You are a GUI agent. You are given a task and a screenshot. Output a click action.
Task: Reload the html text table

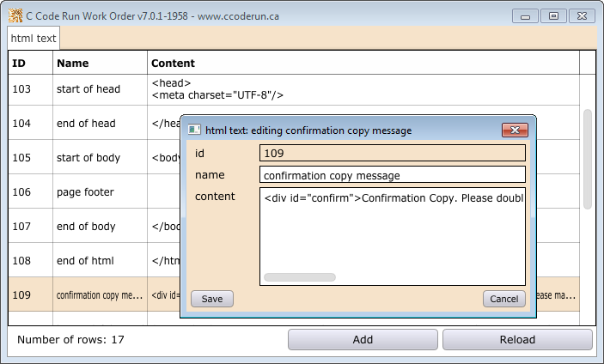tap(517, 340)
